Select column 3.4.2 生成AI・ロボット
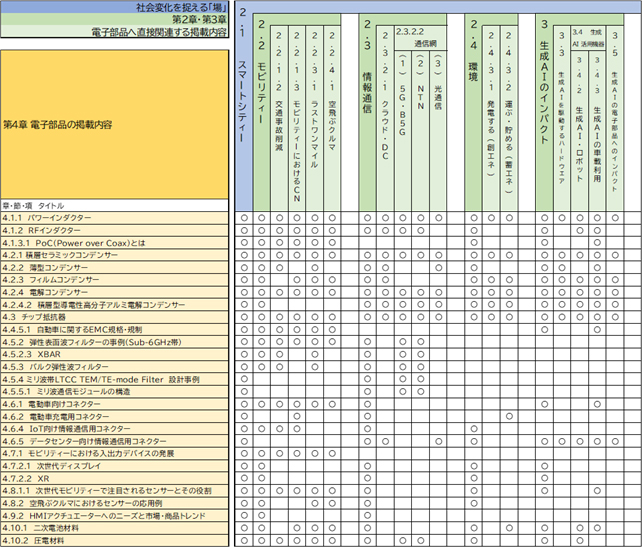The height and width of the screenshot is (548, 643). pos(579,131)
